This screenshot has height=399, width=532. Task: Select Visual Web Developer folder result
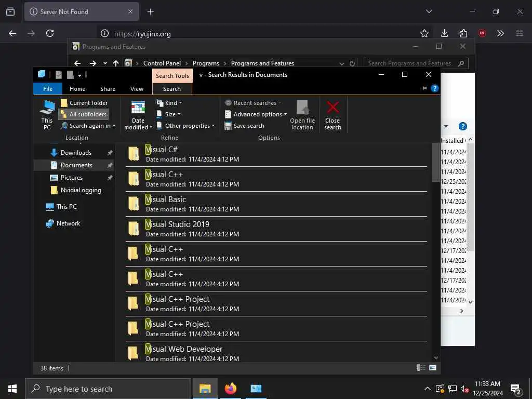click(x=276, y=353)
